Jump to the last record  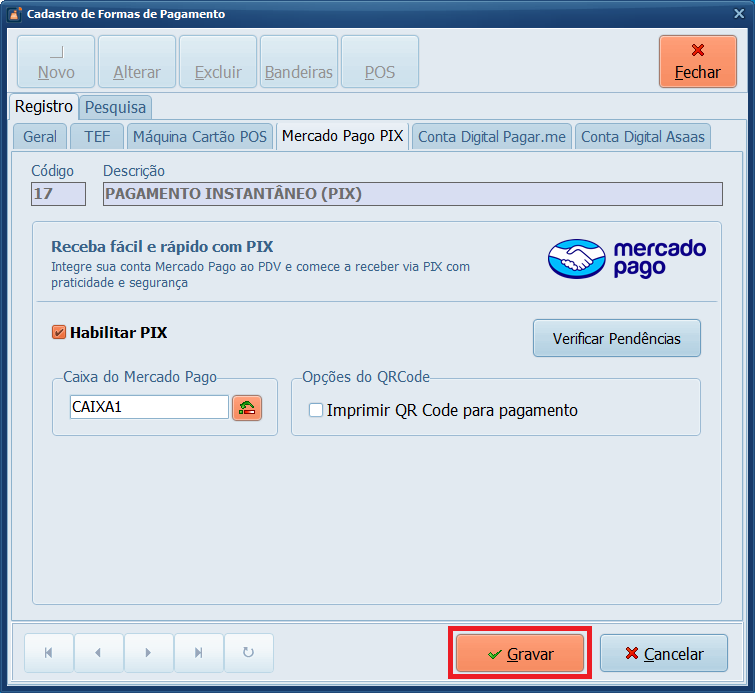(x=199, y=653)
